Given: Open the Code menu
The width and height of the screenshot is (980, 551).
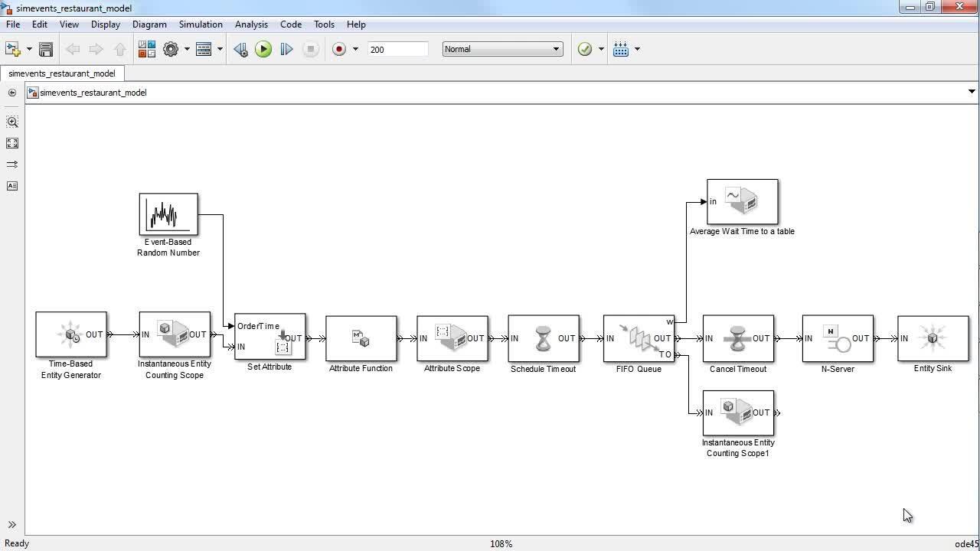Looking at the screenshot, I should click(x=291, y=24).
